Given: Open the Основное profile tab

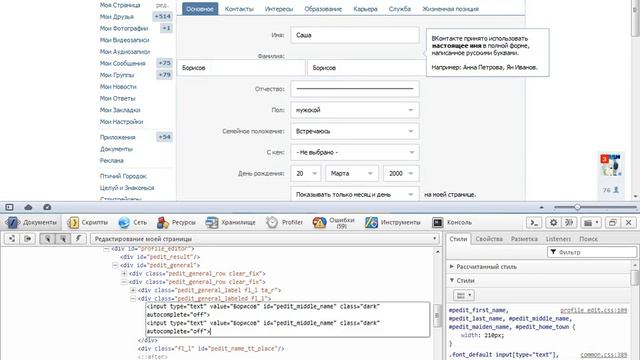Looking at the screenshot, I should 200,9.
